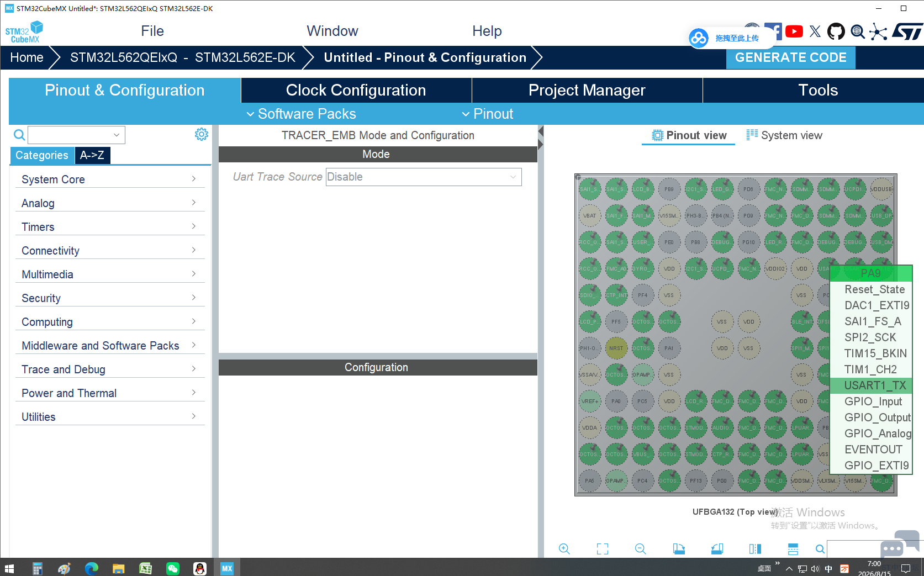The height and width of the screenshot is (576, 924).
Task: Open Microsoft Edge from the taskbar
Action: point(92,568)
